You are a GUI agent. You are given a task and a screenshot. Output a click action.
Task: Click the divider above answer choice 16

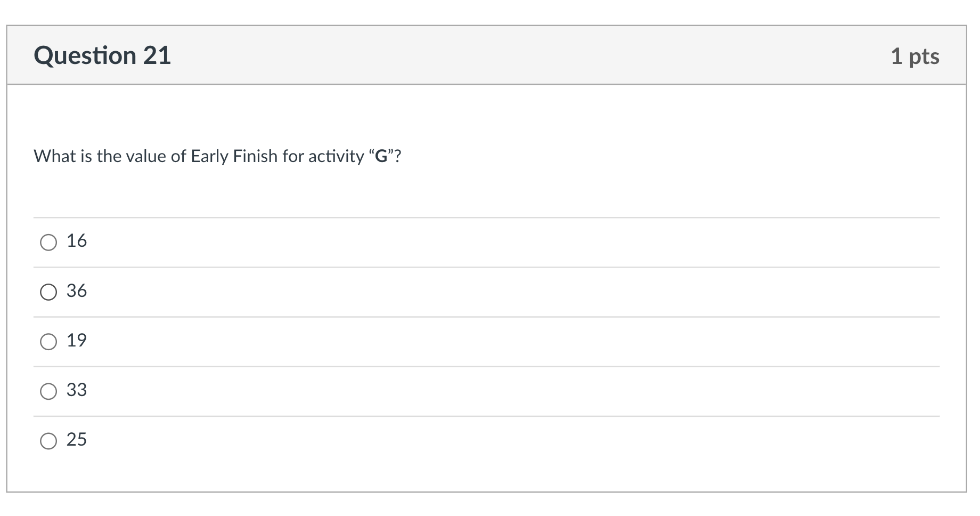click(479, 216)
